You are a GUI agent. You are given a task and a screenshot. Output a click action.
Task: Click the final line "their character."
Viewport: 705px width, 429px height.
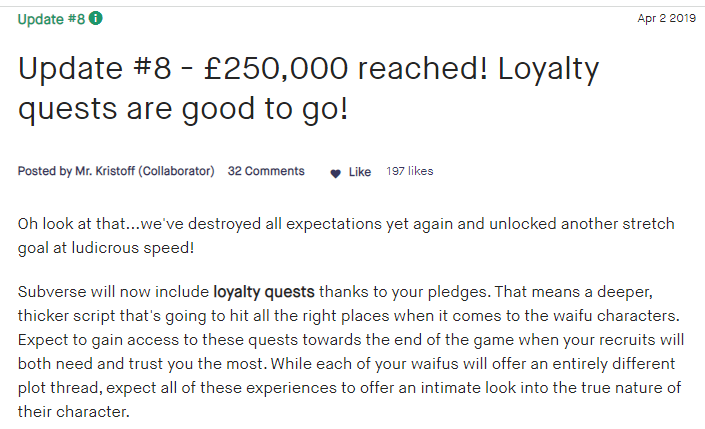[74, 412]
